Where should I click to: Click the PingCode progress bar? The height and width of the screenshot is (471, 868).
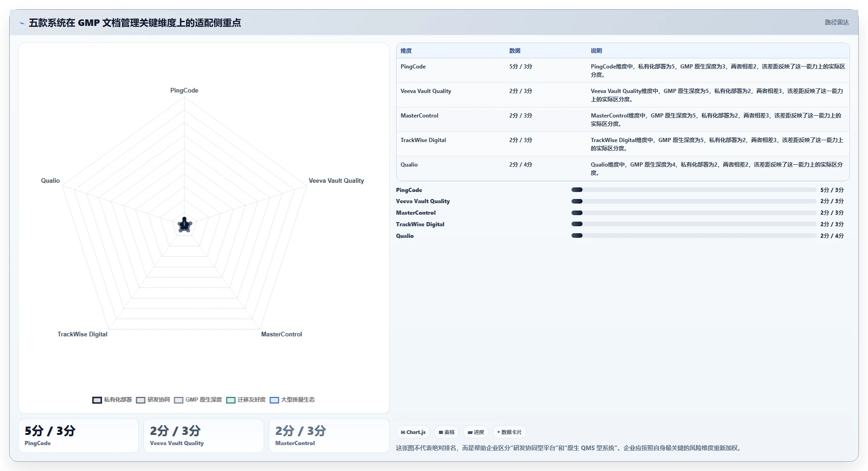694,190
